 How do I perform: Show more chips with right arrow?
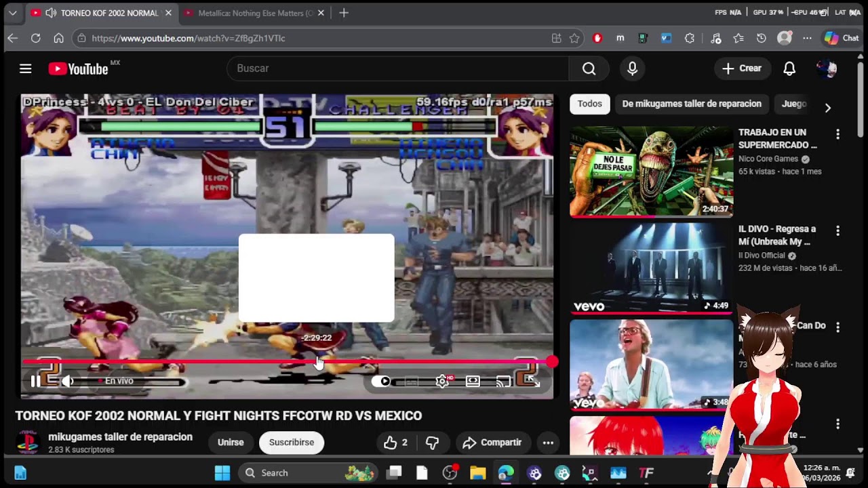(827, 107)
